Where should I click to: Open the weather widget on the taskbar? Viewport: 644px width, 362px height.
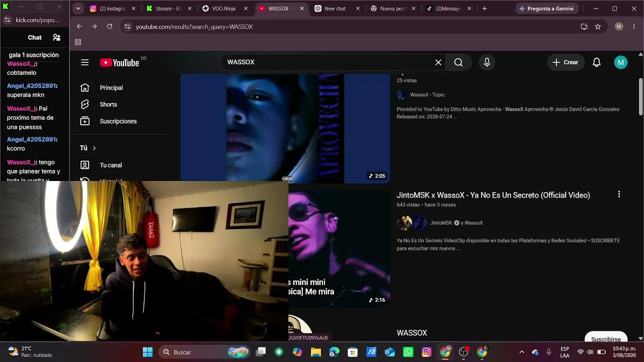(x=30, y=352)
